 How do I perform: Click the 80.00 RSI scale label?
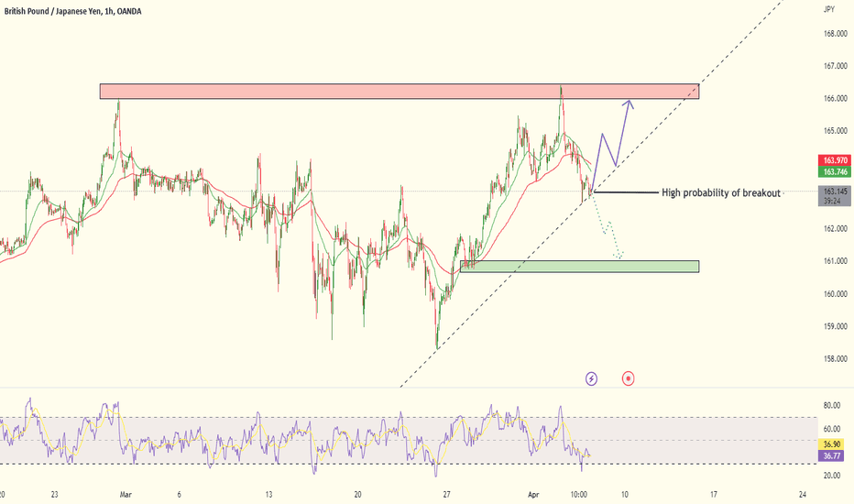831,406
